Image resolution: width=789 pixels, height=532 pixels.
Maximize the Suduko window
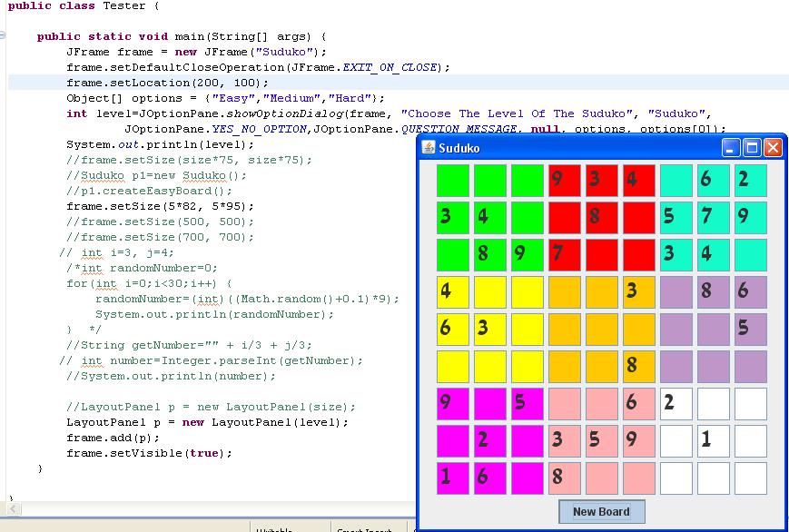pyautogui.click(x=752, y=148)
